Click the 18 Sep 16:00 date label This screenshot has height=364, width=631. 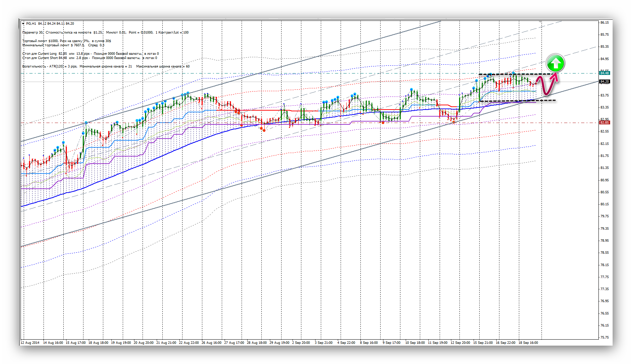click(x=528, y=342)
